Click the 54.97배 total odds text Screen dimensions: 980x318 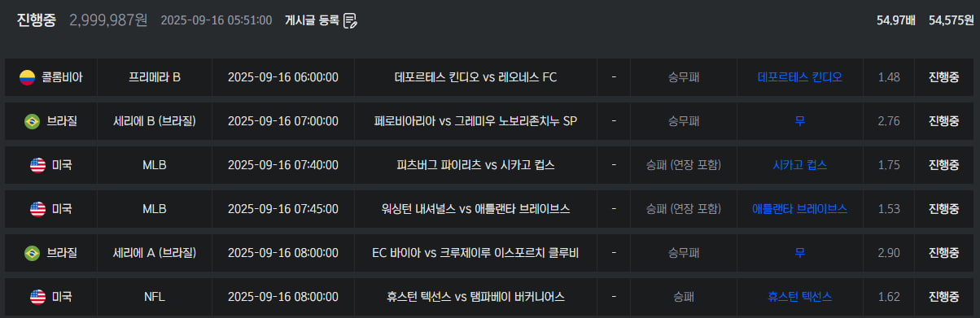(896, 20)
